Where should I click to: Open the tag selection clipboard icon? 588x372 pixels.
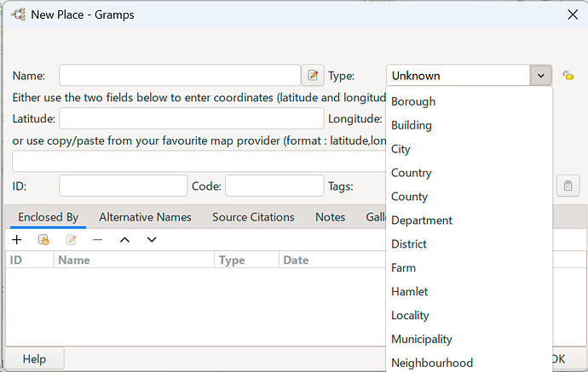[x=568, y=186]
